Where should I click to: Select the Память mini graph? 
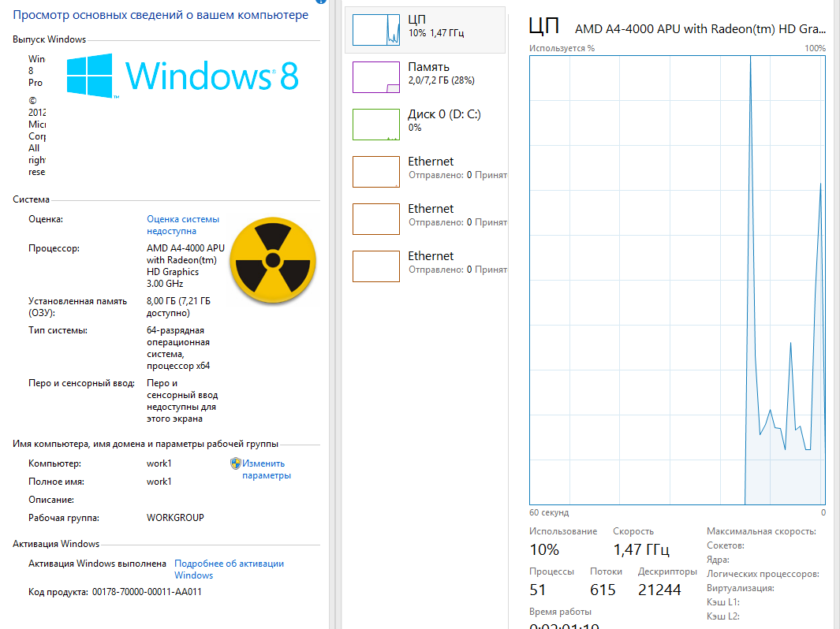pyautogui.click(x=376, y=77)
